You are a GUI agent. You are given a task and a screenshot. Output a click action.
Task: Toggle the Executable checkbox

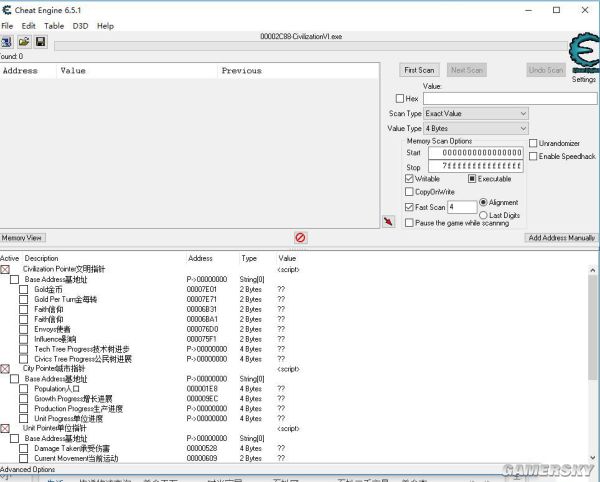coord(472,179)
